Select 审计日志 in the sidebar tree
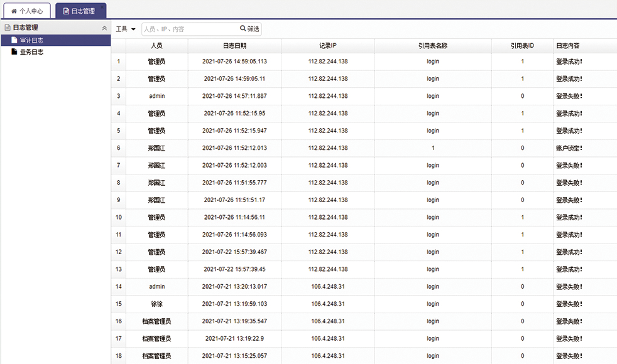Viewport: 617px width, 364px height. click(x=31, y=40)
